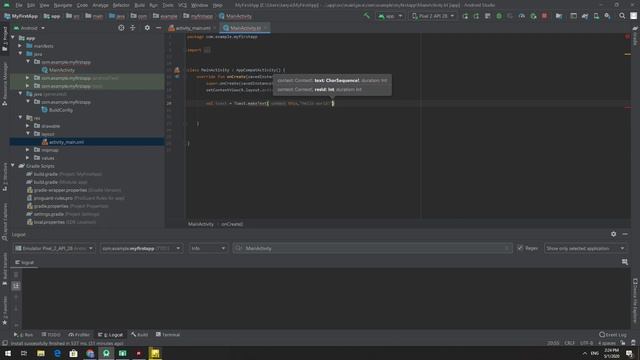This screenshot has height=360, width=640.
Task: Click the user account icon top-right
Action: pyautogui.click(x=633, y=16)
